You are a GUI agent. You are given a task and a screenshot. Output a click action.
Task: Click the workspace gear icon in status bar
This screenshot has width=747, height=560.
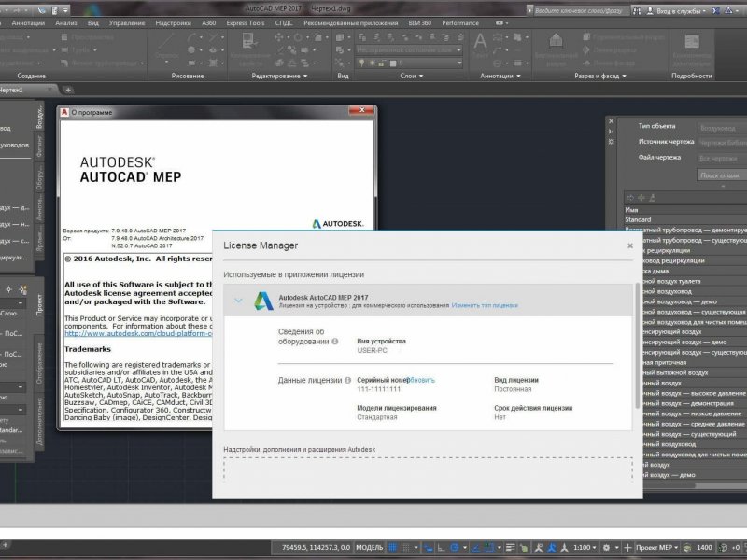606,548
